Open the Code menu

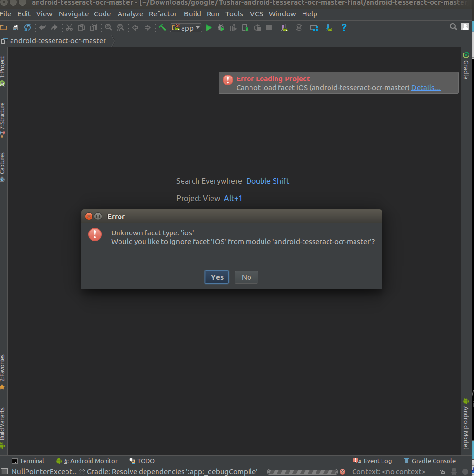[103, 14]
